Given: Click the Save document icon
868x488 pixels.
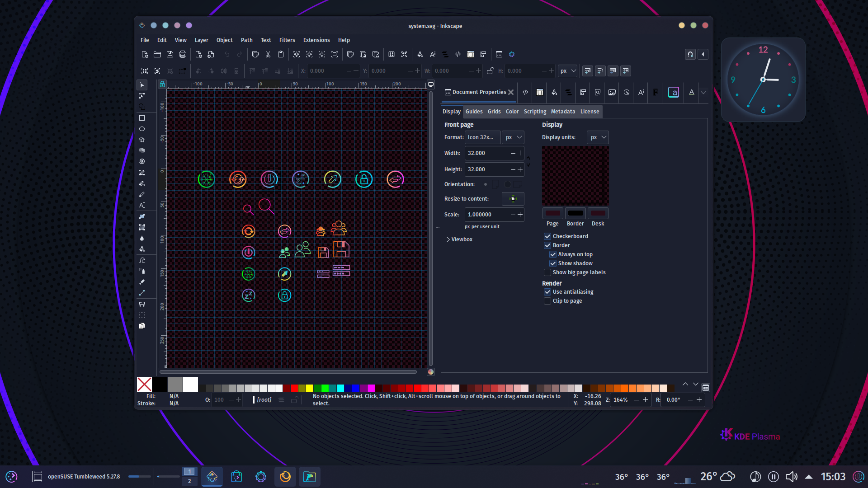Looking at the screenshot, I should pyautogui.click(x=170, y=54).
